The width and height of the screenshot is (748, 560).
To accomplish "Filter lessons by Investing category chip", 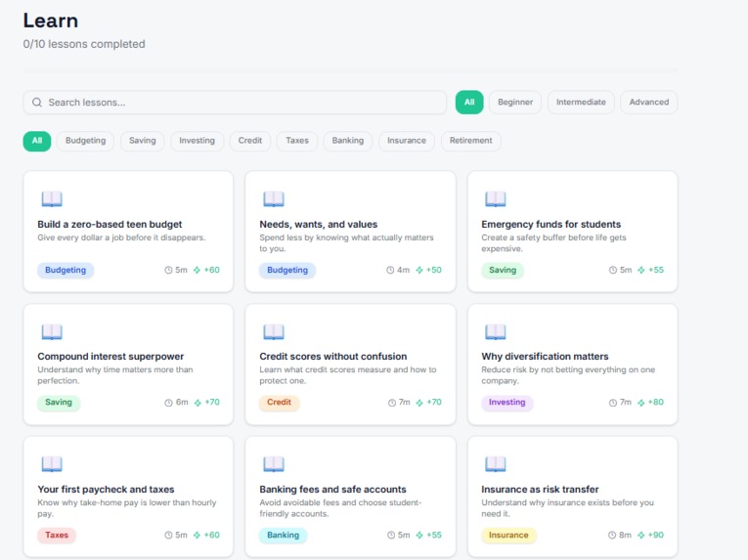I will (x=197, y=141).
